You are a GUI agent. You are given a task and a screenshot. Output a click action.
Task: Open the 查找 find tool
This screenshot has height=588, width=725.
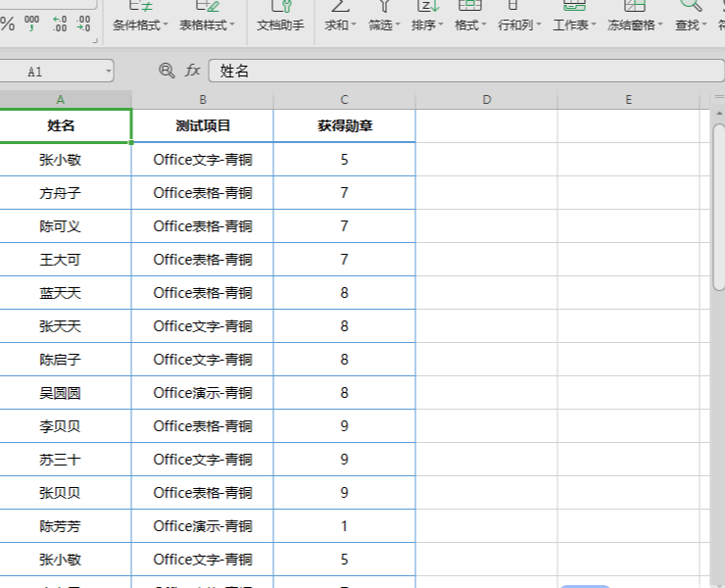pyautogui.click(x=691, y=17)
